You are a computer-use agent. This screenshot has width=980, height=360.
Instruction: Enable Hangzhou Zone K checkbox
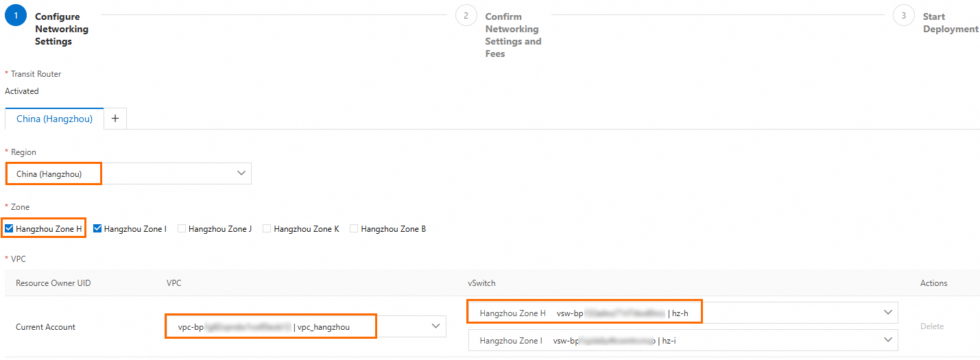267,228
